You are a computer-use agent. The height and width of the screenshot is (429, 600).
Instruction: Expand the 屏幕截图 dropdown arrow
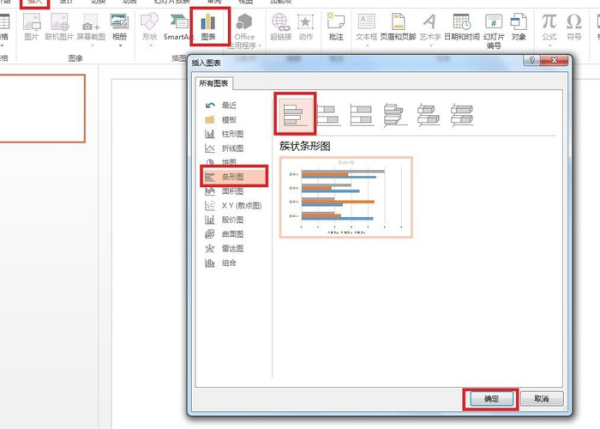(x=92, y=46)
